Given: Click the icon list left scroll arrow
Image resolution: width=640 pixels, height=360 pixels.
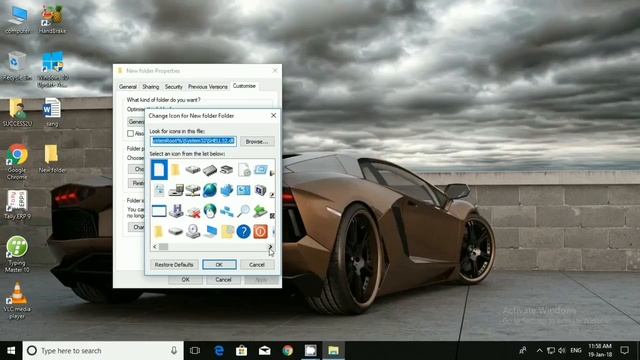Looking at the screenshot, I should point(155,247).
